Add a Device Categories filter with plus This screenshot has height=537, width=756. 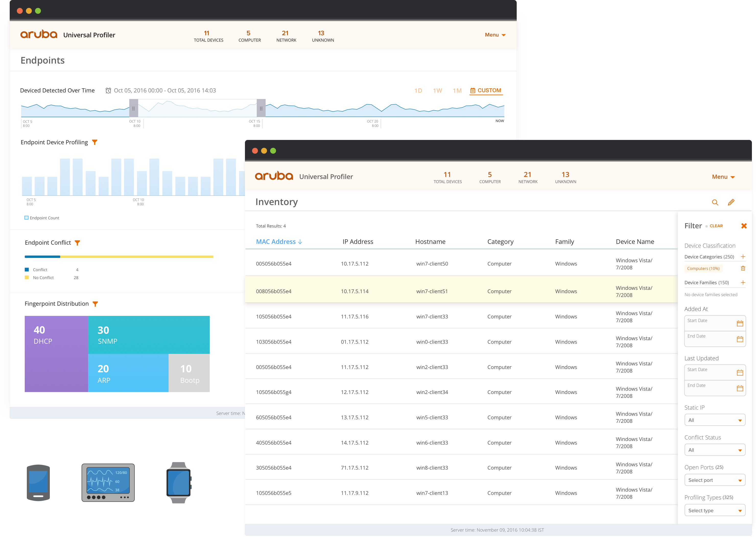click(x=743, y=257)
